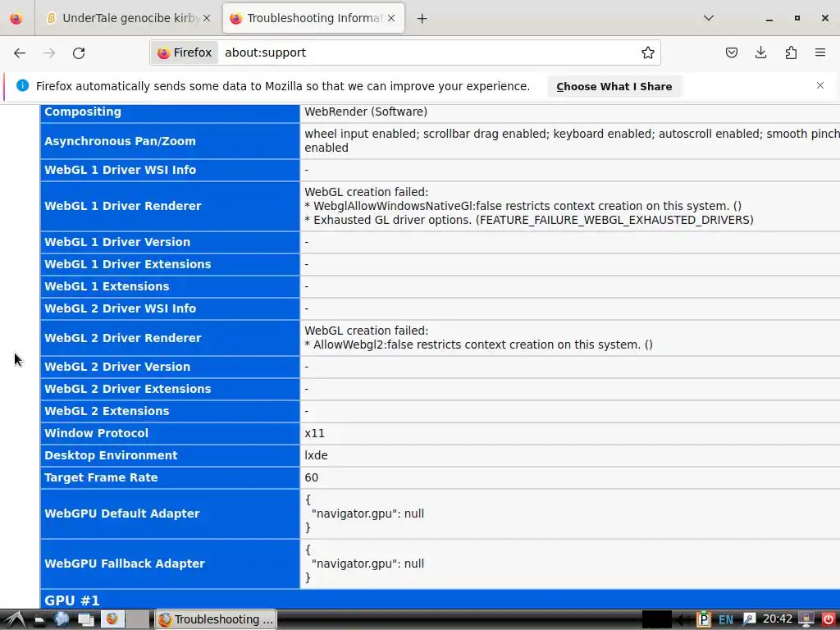Viewport: 840px width, 630px height.
Task: Reload the about:support page
Action: 79,52
